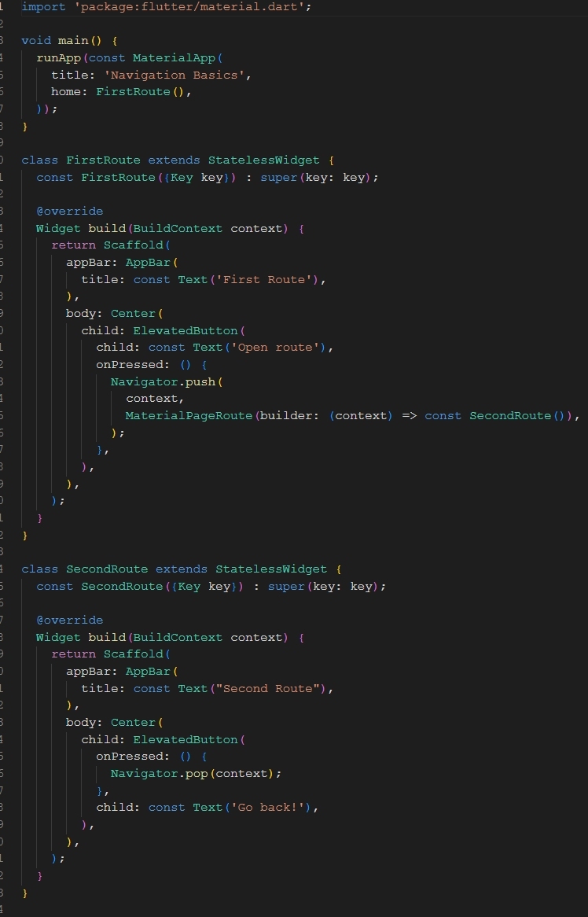
Task: Click 'SecondRoute' in 'class SecondRoute extends' line
Action: click(107, 569)
